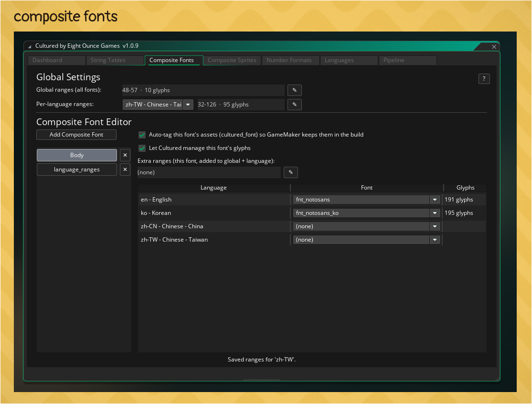Click the Global Settings heading
Screen dimensions: 532x404
(x=68, y=77)
